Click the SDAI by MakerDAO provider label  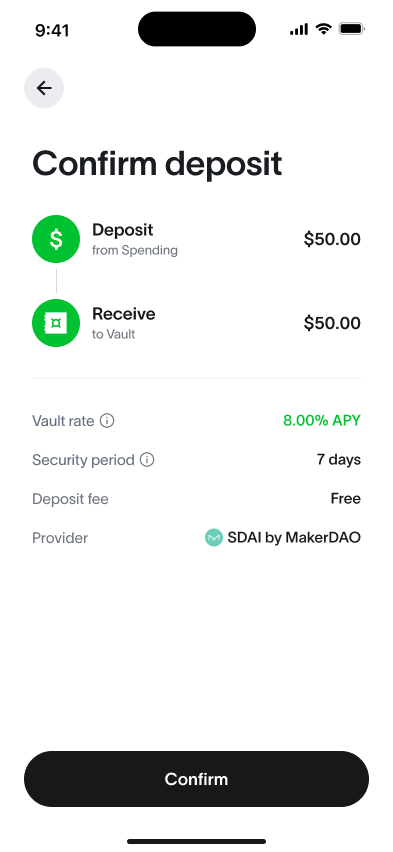pyautogui.click(x=294, y=538)
